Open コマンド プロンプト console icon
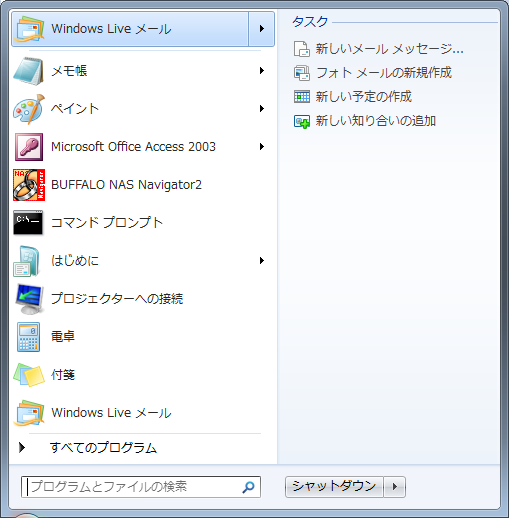Viewport: 509px width, 520px height. point(28,222)
